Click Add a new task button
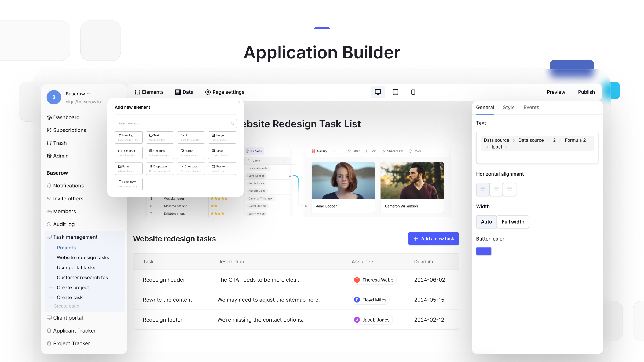Image resolution: width=644 pixels, height=362 pixels. 433,238
